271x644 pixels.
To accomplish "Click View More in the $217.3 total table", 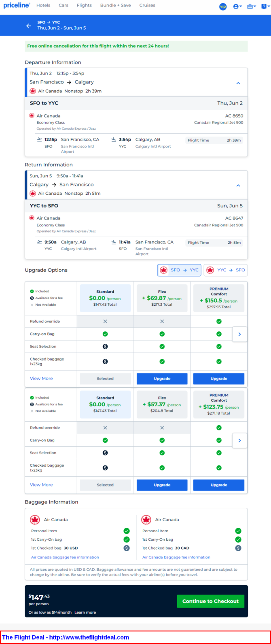I will click(41, 378).
